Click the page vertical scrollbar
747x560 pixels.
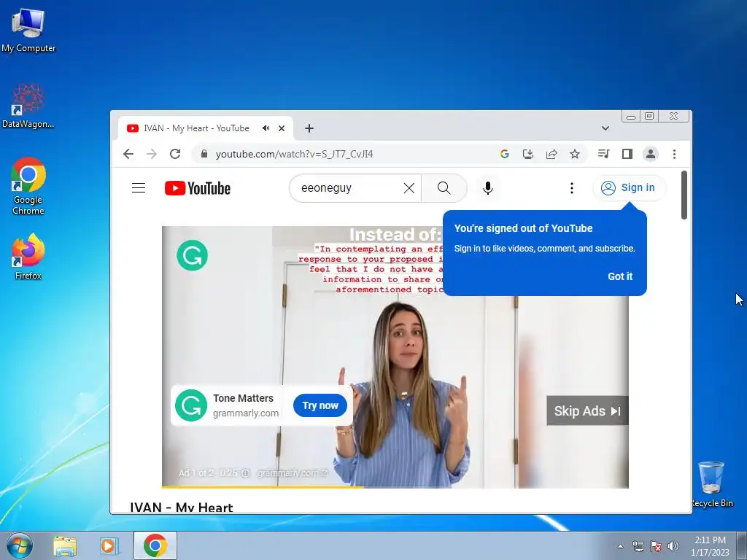pos(684,195)
